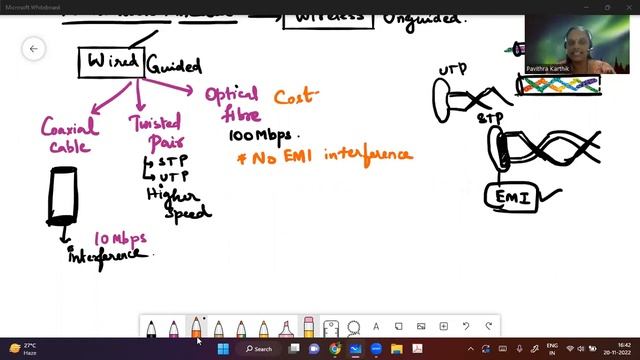Expand the hidden system tray icons

click(470, 349)
